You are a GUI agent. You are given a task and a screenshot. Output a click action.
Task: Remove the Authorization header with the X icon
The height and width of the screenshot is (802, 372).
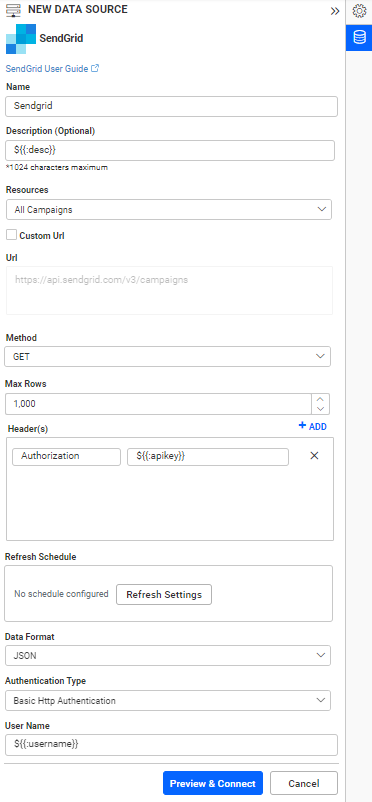[314, 456]
